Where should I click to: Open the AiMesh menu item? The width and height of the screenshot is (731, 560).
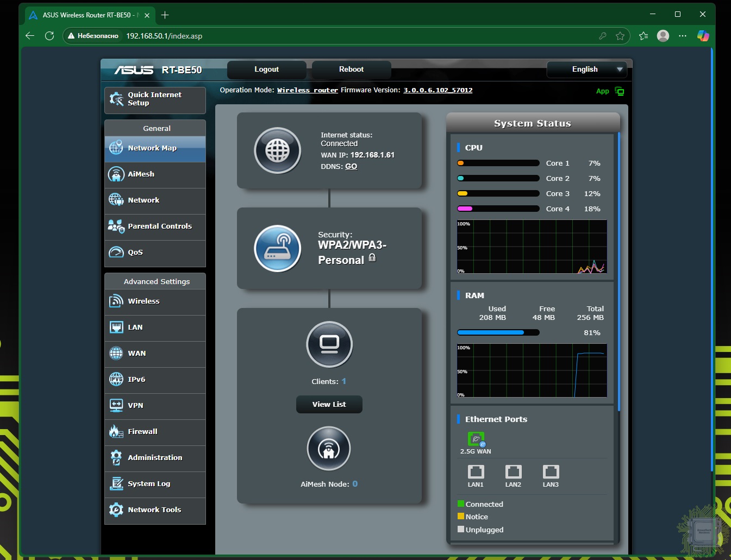(155, 174)
